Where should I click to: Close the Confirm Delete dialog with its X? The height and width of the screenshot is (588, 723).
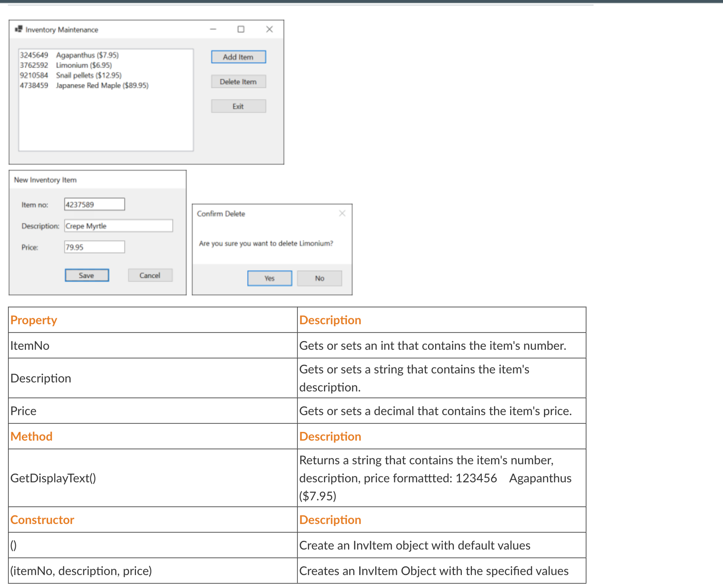point(342,213)
